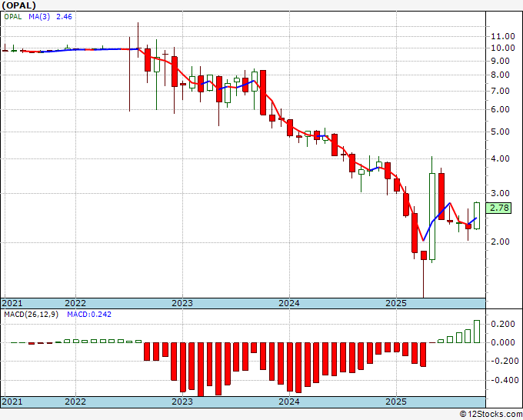Viewport: 523px width, 420px height.
Task: Click the 2025 label on MACD time axis
Action: [396, 402]
